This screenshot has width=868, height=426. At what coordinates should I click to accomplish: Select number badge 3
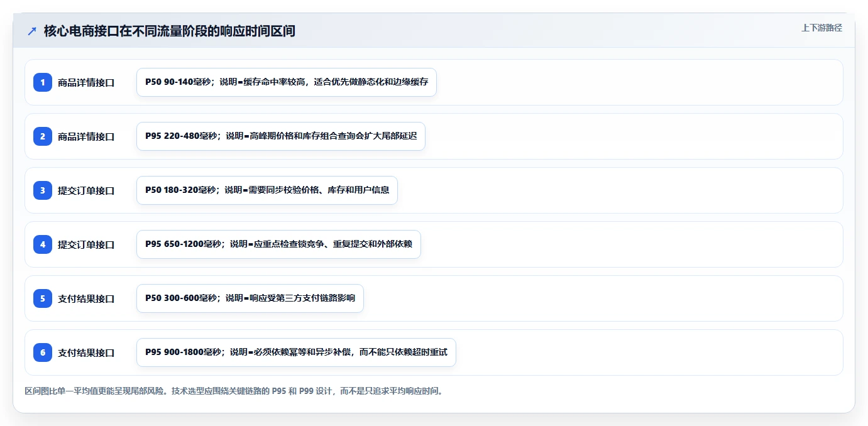coord(43,190)
